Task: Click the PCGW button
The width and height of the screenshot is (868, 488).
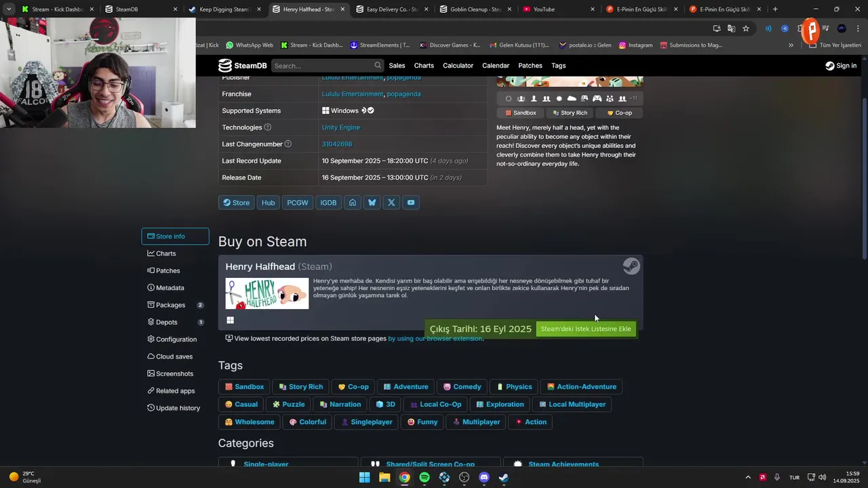Action: pos(298,203)
